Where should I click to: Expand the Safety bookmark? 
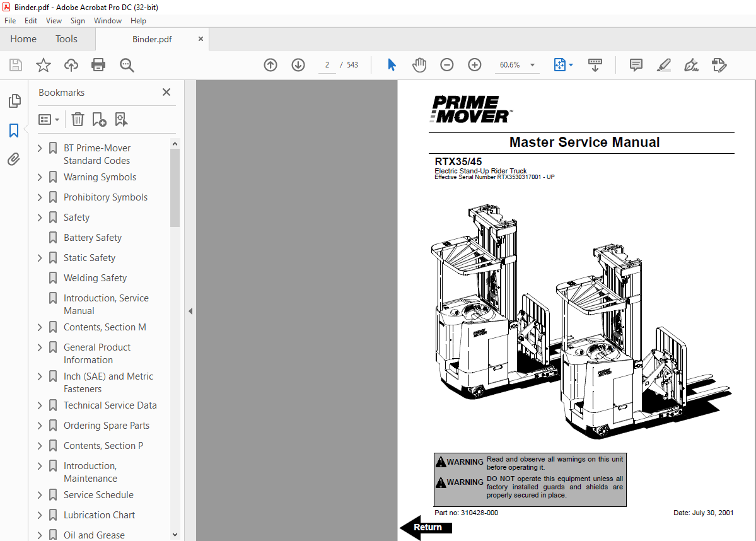coord(40,218)
